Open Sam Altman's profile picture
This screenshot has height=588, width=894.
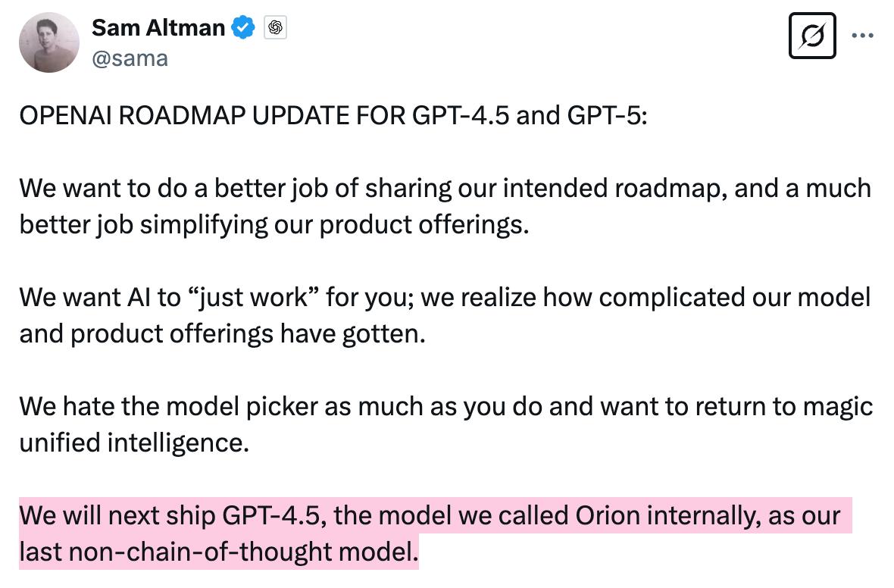[x=49, y=42]
